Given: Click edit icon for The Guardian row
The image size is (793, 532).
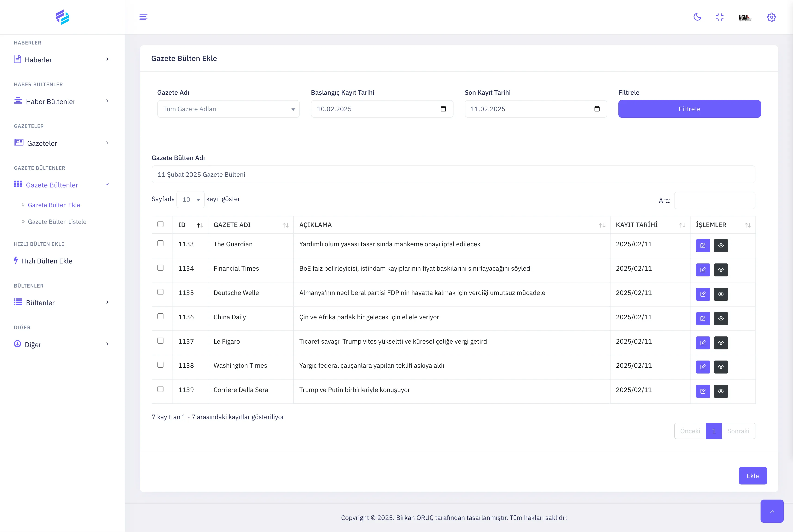Looking at the screenshot, I should coord(703,245).
